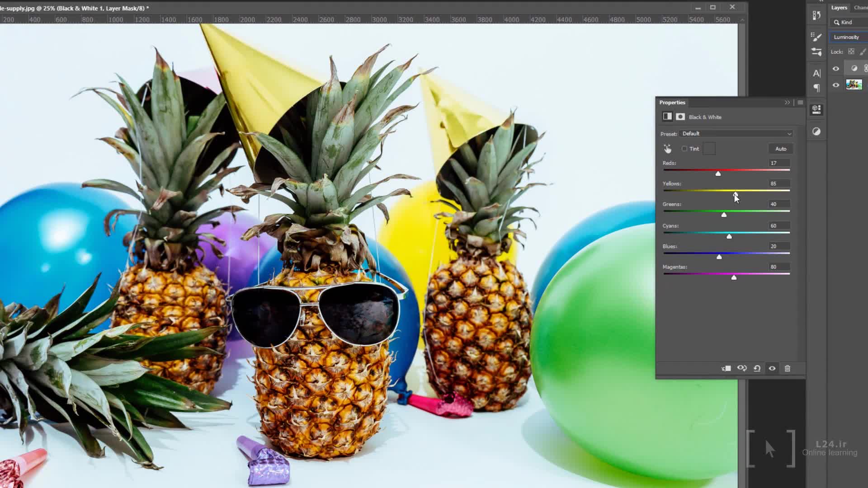This screenshot has height=488, width=868.
Task: Enable the Tint checkbox
Action: (684, 149)
